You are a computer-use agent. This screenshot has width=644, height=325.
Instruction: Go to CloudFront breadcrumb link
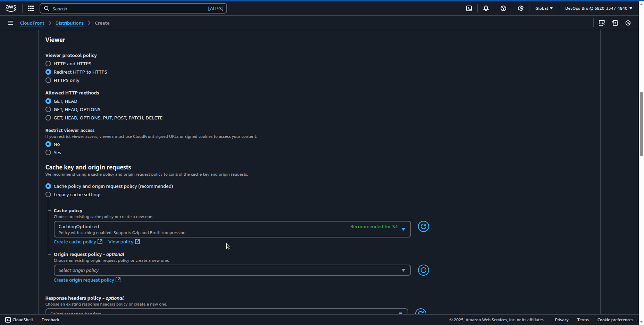coord(32,23)
